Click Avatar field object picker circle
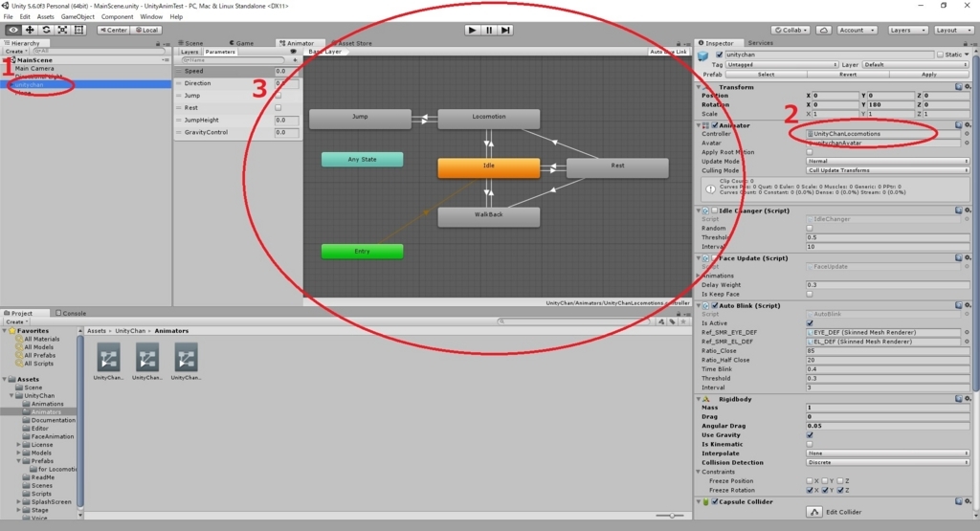Screen dimensions: 980x531 coord(967,144)
